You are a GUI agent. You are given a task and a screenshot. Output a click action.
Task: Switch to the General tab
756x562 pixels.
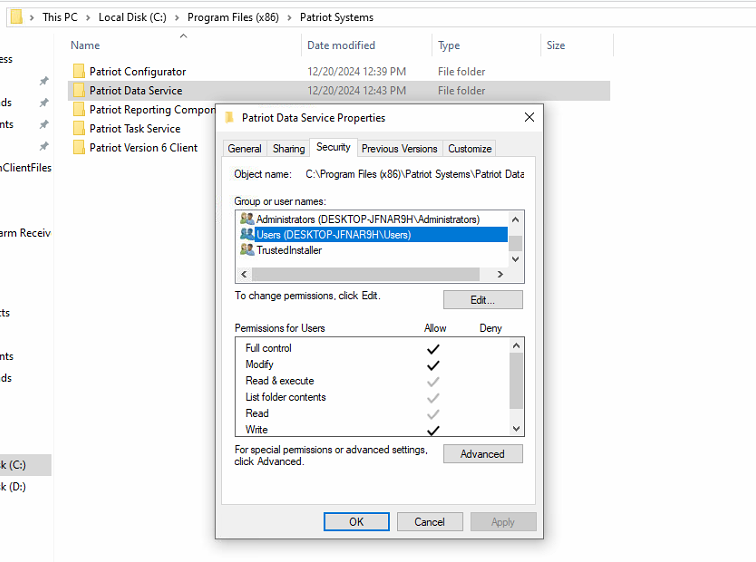click(245, 149)
